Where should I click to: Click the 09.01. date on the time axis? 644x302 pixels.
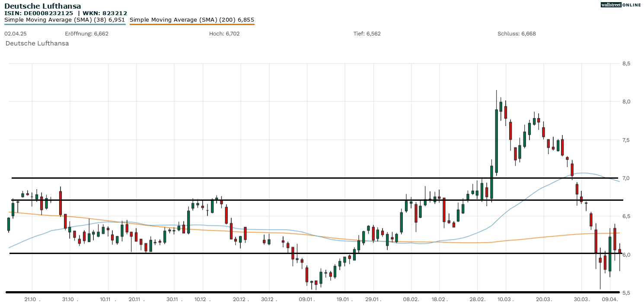click(306, 299)
